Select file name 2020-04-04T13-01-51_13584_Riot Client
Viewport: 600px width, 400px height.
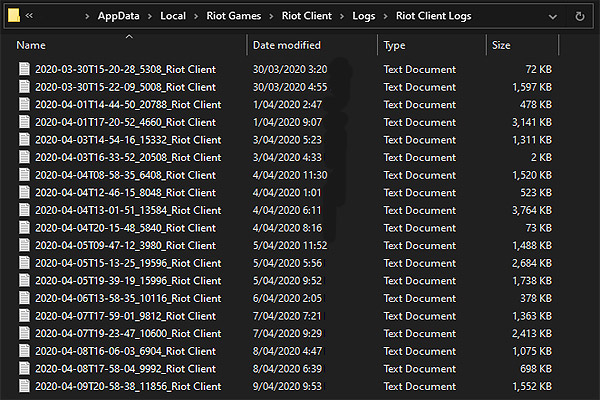click(128, 210)
